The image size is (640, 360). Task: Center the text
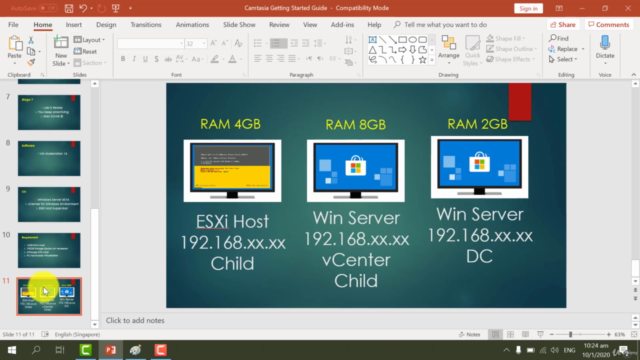tap(269, 59)
